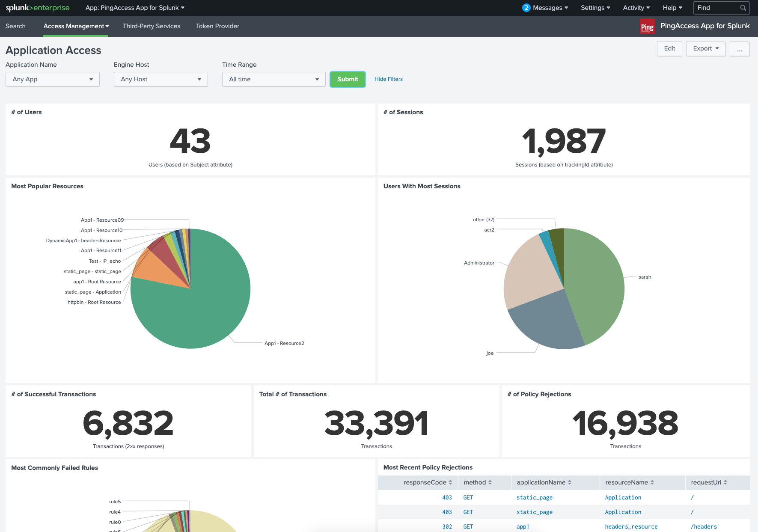The width and height of the screenshot is (758, 532).
Task: Click the Splunk enterprise logo
Action: click(38, 8)
